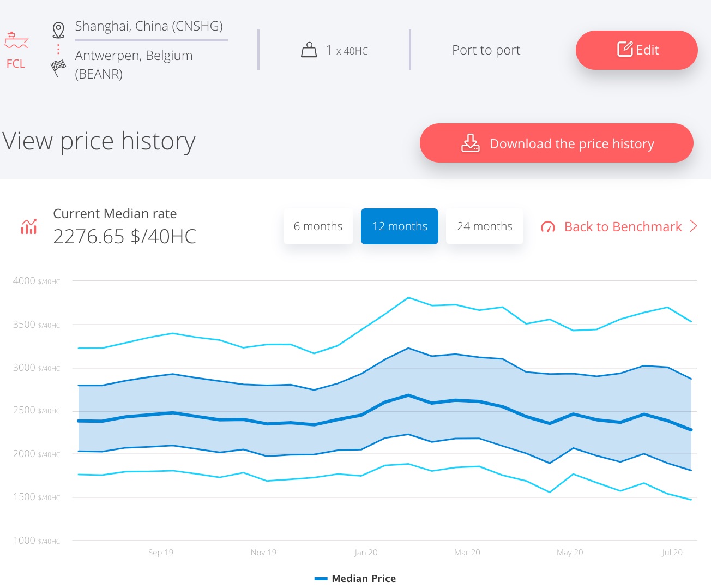Viewport: 711px width, 588px height.
Task: Click the destination checkered flag icon
Action: pos(58,68)
